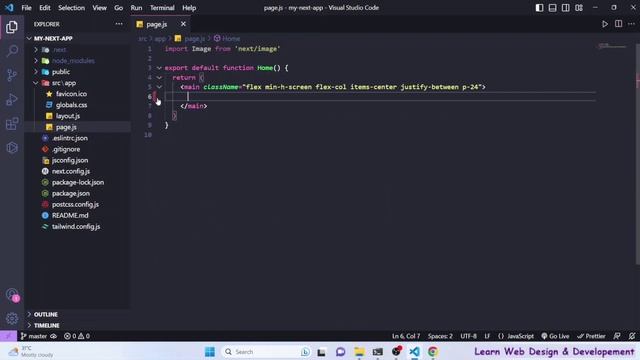Click the Prettier status item

pyautogui.click(x=591, y=336)
